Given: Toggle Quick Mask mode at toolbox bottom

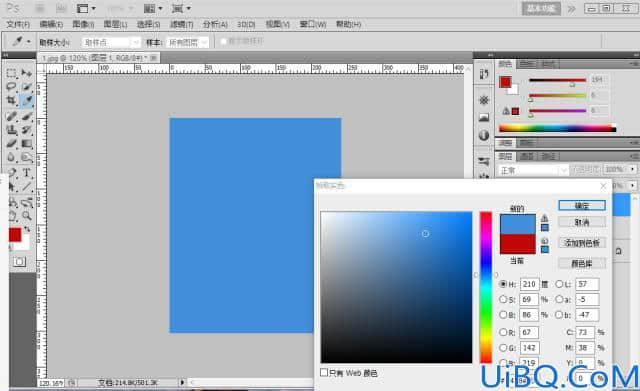Looking at the screenshot, I should pyautogui.click(x=19, y=262).
